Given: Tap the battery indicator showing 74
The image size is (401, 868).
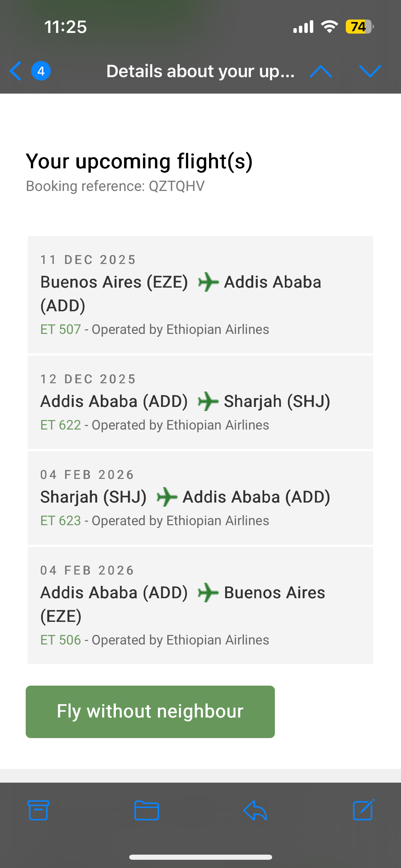Looking at the screenshot, I should [359, 27].
